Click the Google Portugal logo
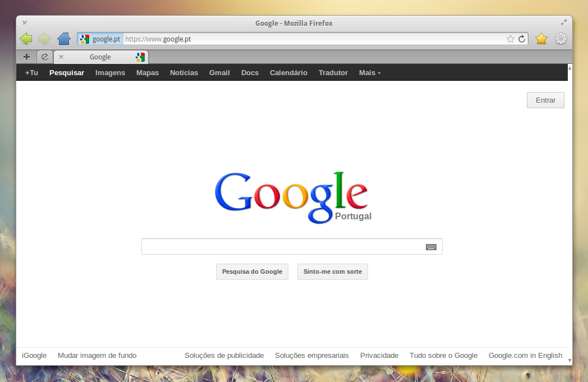This screenshot has width=588, height=382. pyautogui.click(x=293, y=197)
